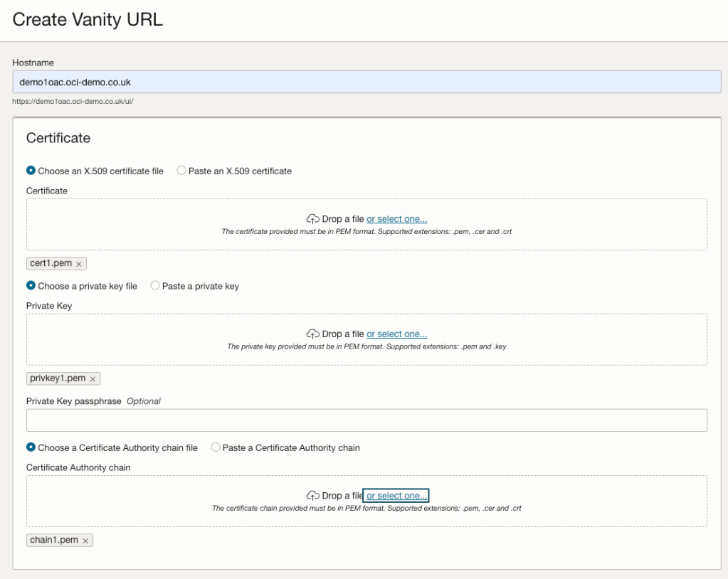The width and height of the screenshot is (728, 579).
Task: Focus the Private Key passphrase field
Action: 366,420
